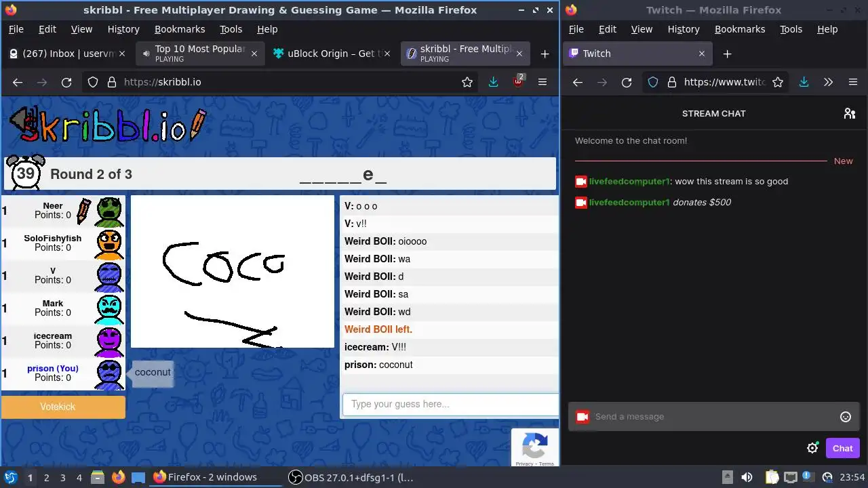Click SoloFishyfish's orange avatar
The height and width of the screenshot is (488, 868).
coord(109,244)
